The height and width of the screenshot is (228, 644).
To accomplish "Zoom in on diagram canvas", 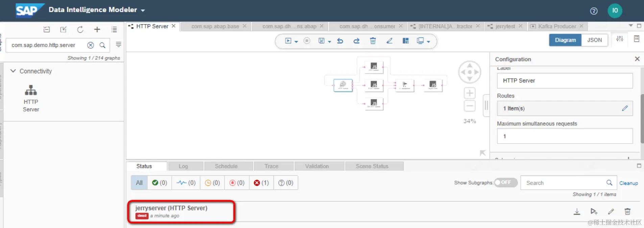I will click(470, 93).
